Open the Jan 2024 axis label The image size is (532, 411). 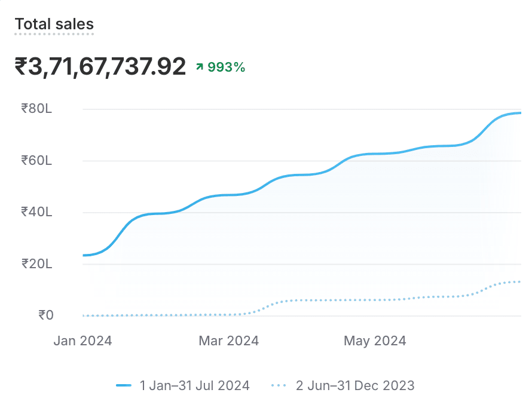[82, 341]
